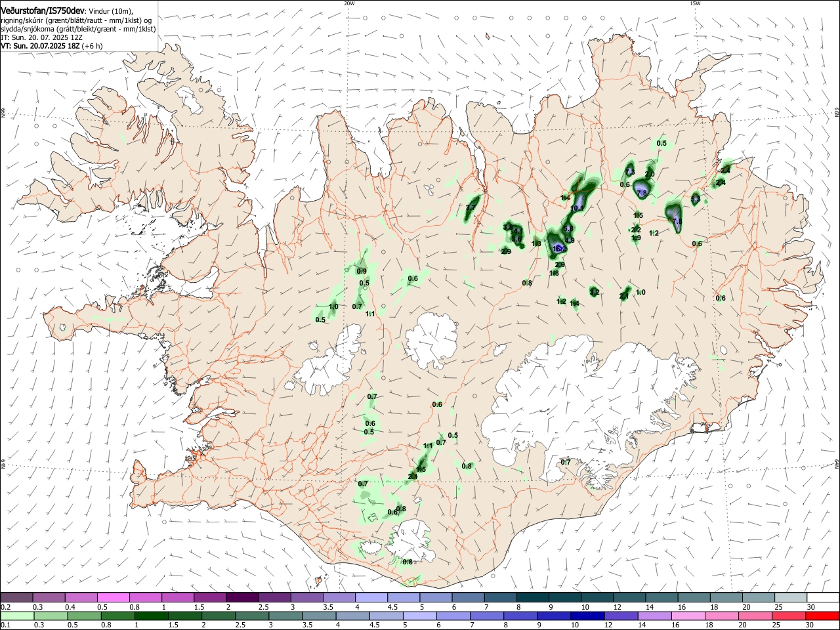The image size is (840, 630).
Task: Select the snow-scale white swatch starting at 30
Action: 822,597
